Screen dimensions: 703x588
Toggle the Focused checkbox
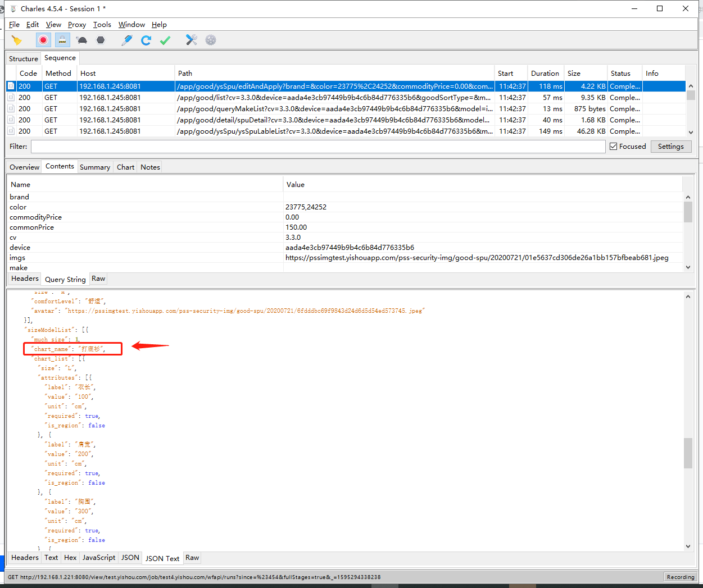[614, 147]
